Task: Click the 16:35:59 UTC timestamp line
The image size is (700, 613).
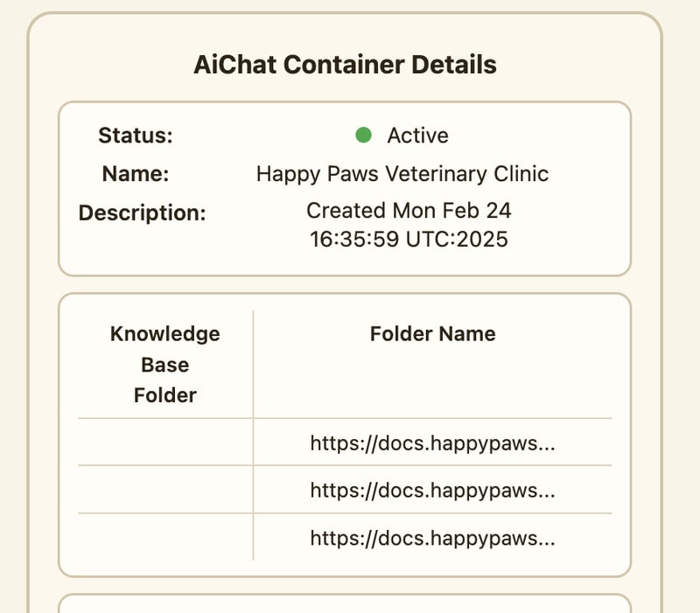Action: pos(409,239)
